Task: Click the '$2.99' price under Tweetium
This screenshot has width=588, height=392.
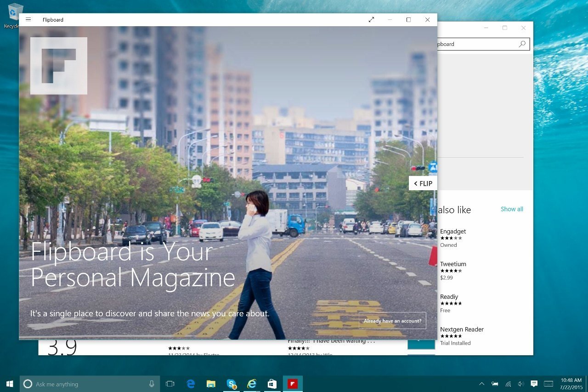Action: point(446,278)
